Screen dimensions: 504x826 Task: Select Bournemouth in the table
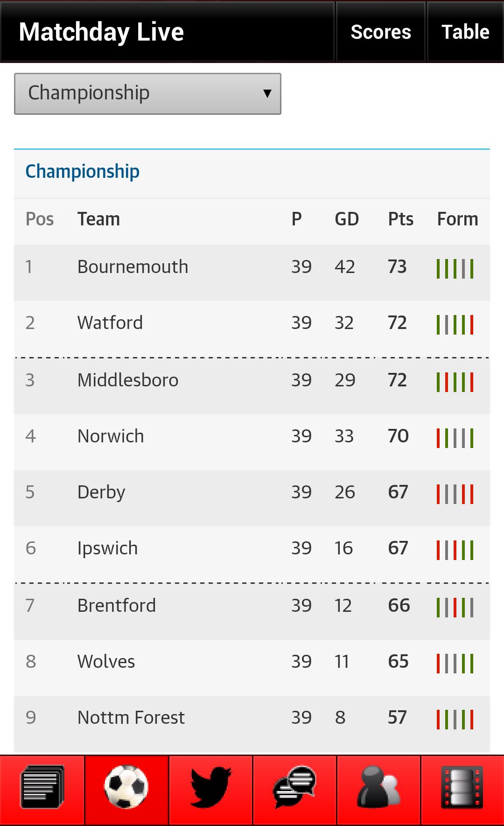[x=133, y=267]
